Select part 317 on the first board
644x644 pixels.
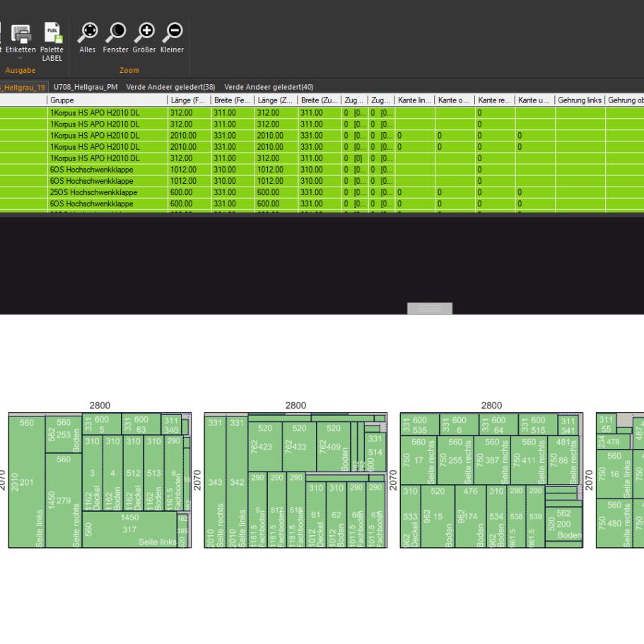[x=129, y=529]
